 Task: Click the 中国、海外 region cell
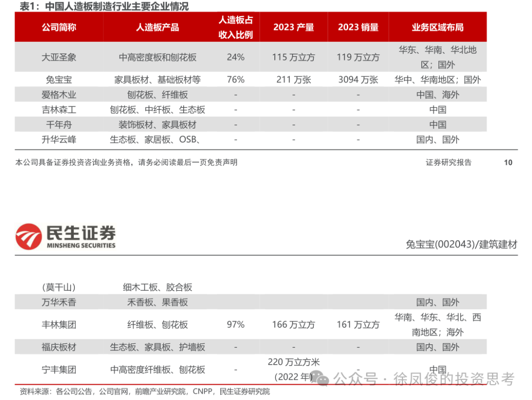(x=438, y=95)
